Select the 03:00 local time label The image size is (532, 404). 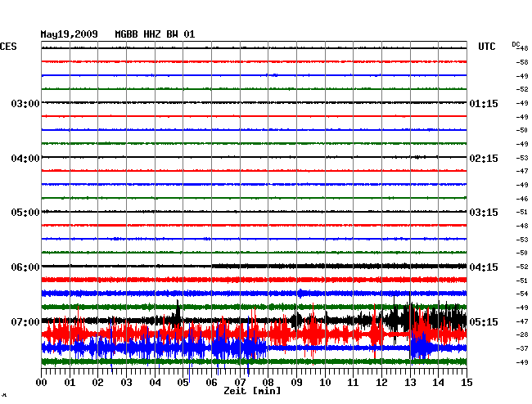coord(25,104)
